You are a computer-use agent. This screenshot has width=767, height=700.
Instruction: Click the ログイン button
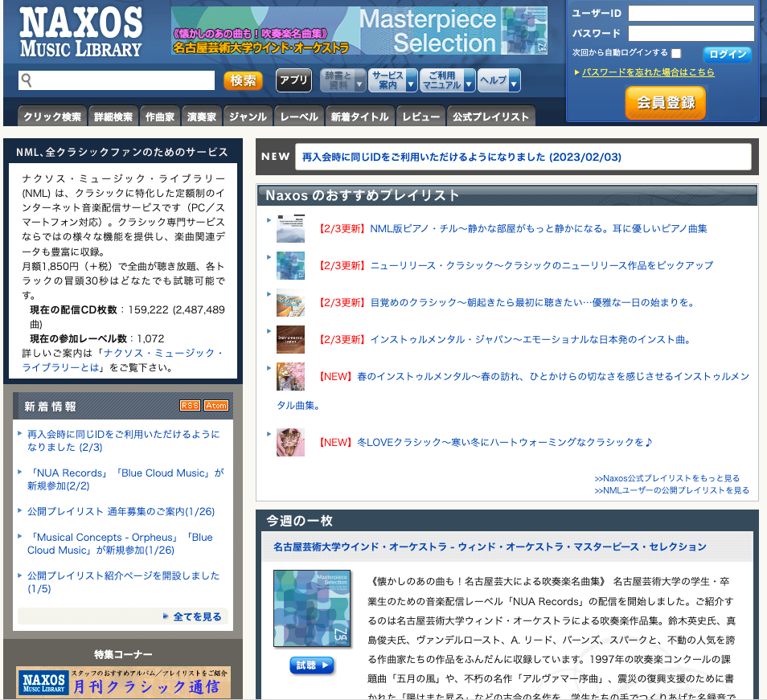(728, 54)
